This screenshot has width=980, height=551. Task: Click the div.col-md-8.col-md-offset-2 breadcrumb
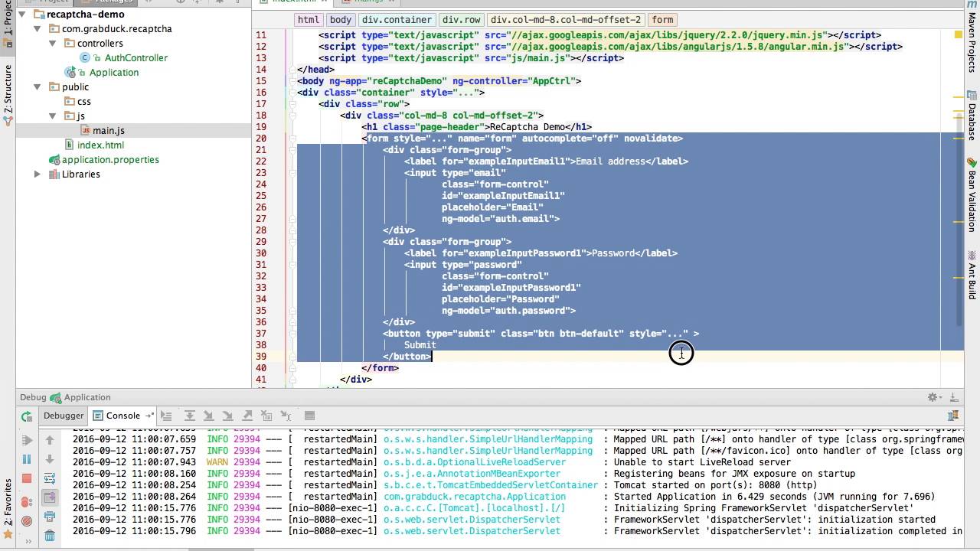tap(566, 20)
